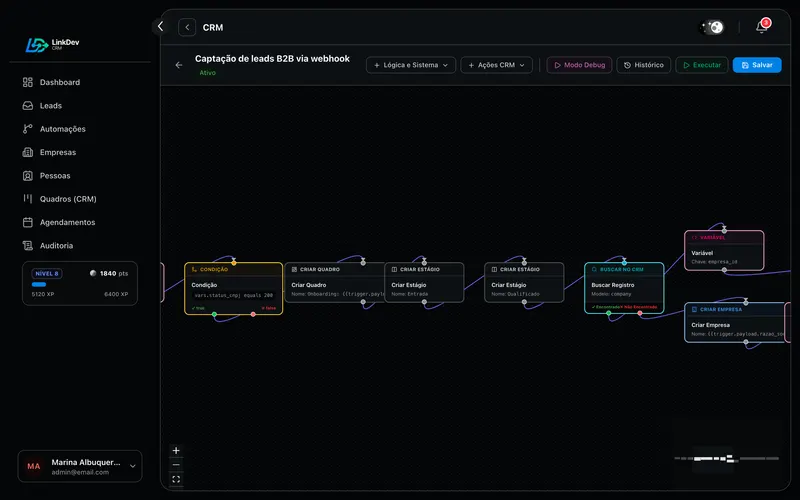Click the red false output handle on Condição
The height and width of the screenshot is (500, 800).
[x=253, y=314]
